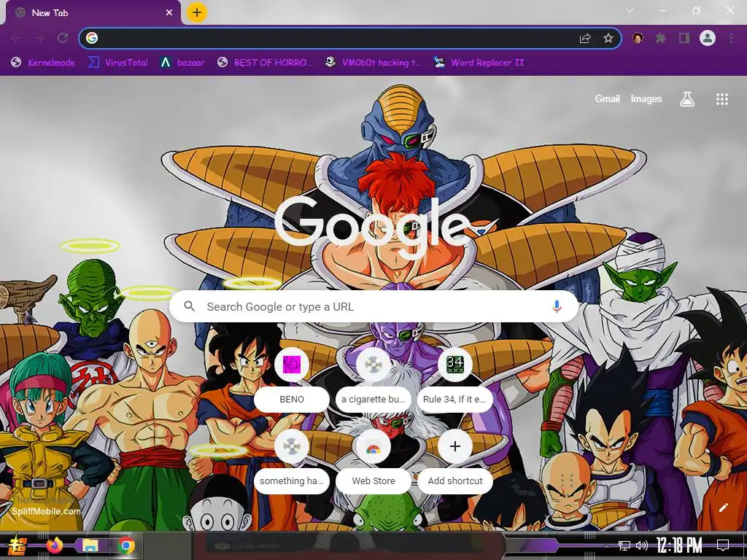Open the Chrome three-dot menu
The image size is (747, 560).
click(x=731, y=38)
